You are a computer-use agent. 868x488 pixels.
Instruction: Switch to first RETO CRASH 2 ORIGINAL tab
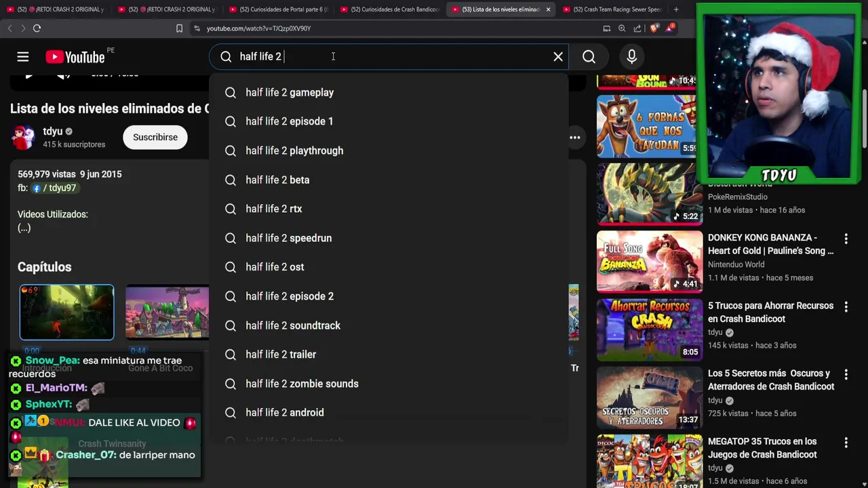pyautogui.click(x=56, y=9)
